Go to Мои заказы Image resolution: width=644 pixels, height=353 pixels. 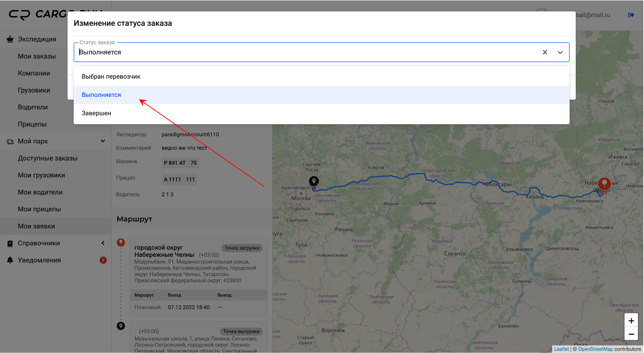37,56
